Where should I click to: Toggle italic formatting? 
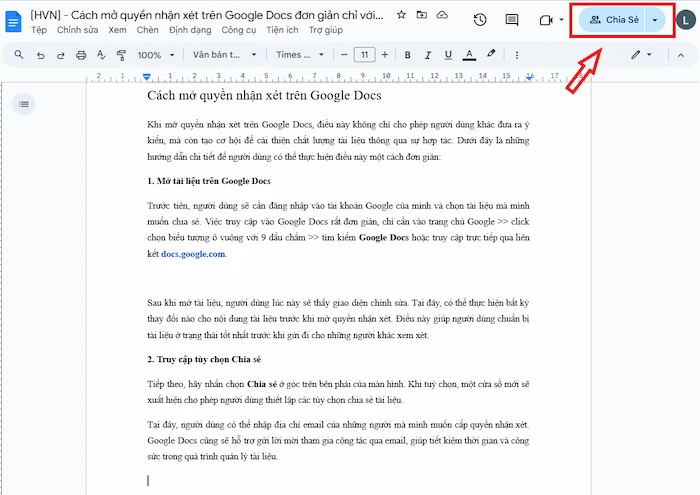click(429, 55)
